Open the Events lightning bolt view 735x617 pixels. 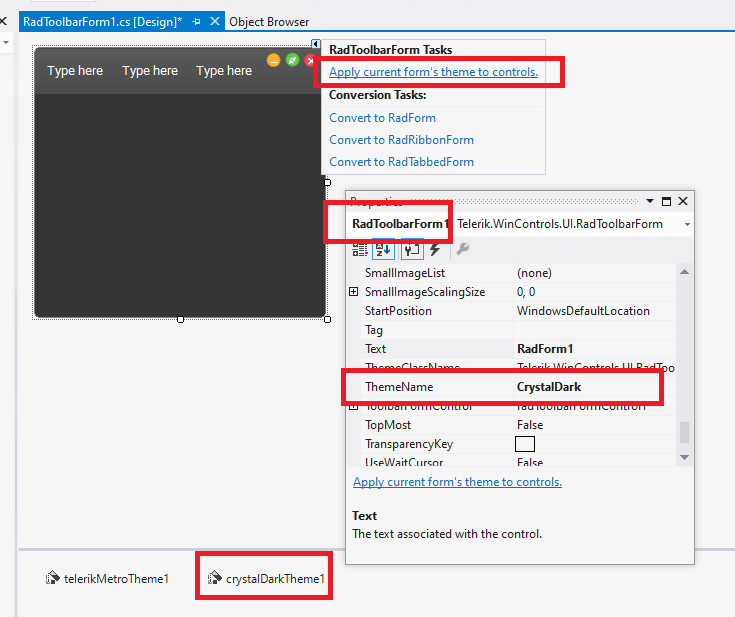coord(435,250)
